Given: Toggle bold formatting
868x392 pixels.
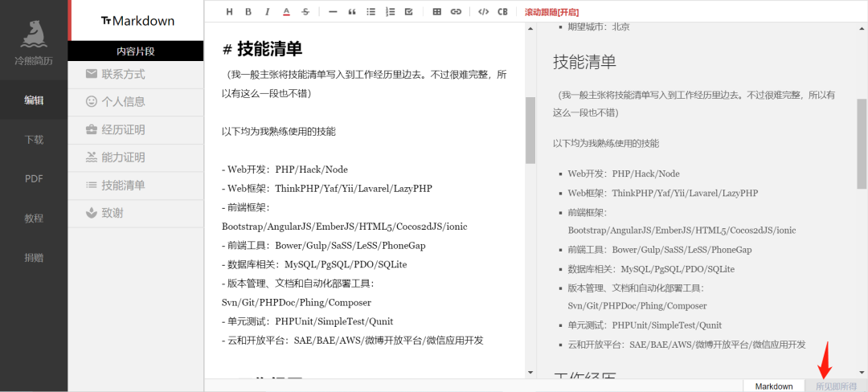Looking at the screenshot, I should pos(248,11).
